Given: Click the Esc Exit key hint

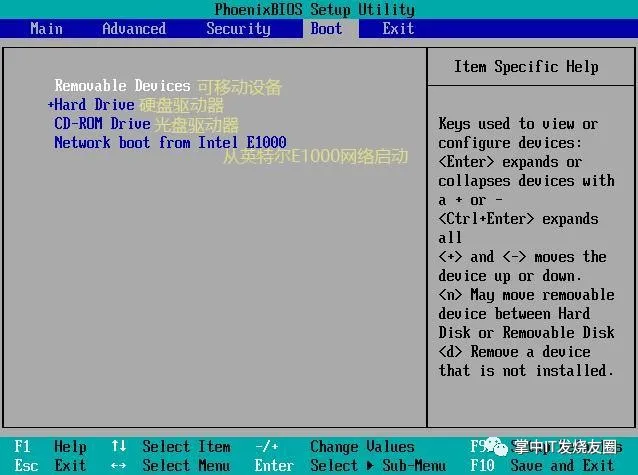Looking at the screenshot, I should click(50, 465).
